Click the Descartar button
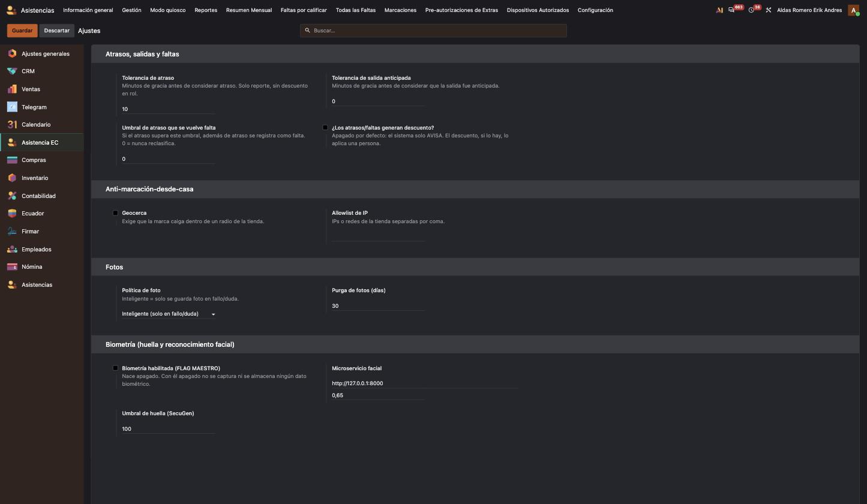The height and width of the screenshot is (504, 867). 56,31
